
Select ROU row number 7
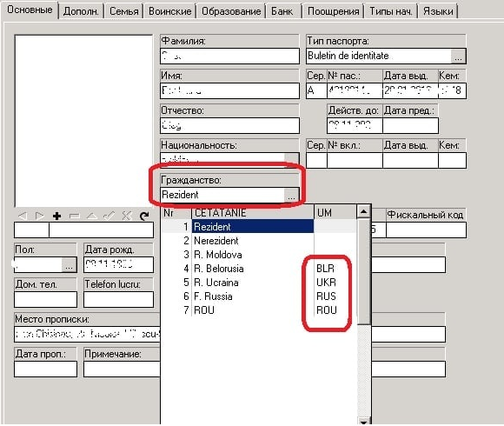pyautogui.click(x=259, y=310)
